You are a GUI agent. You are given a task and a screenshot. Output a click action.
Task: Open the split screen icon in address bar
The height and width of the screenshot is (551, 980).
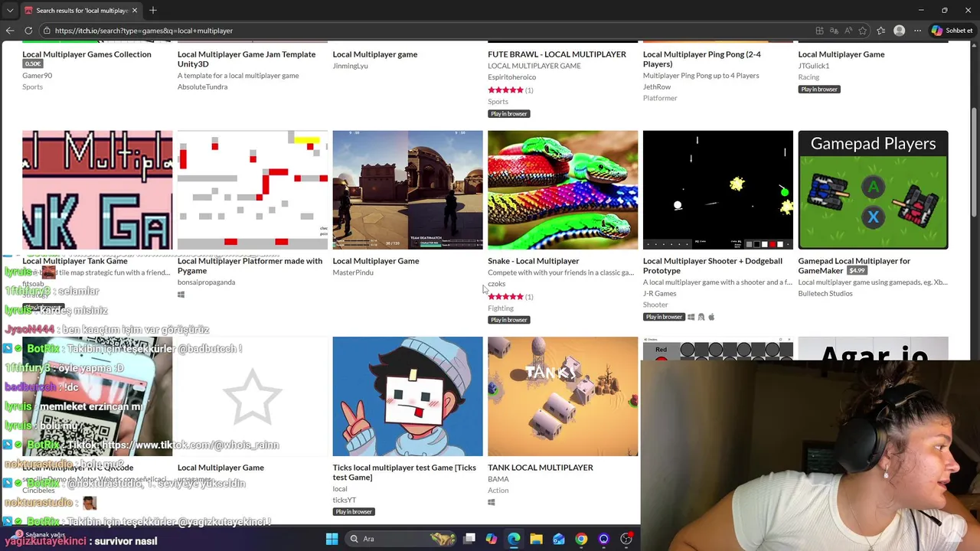[x=819, y=31]
